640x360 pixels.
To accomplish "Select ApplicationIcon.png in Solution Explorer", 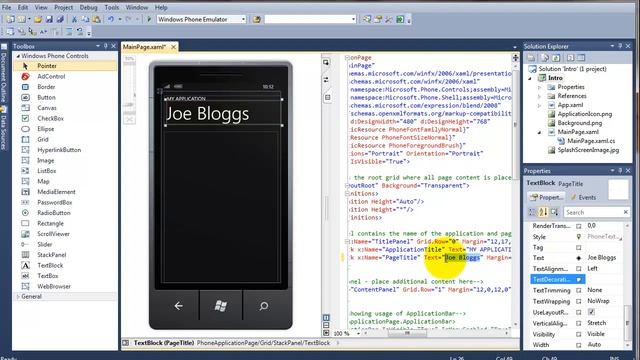I will (584, 114).
